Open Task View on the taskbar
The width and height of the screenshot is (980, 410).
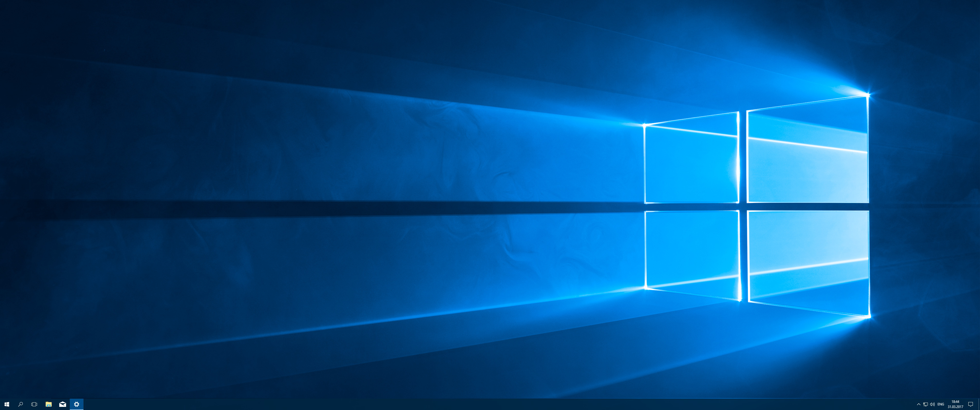point(34,404)
